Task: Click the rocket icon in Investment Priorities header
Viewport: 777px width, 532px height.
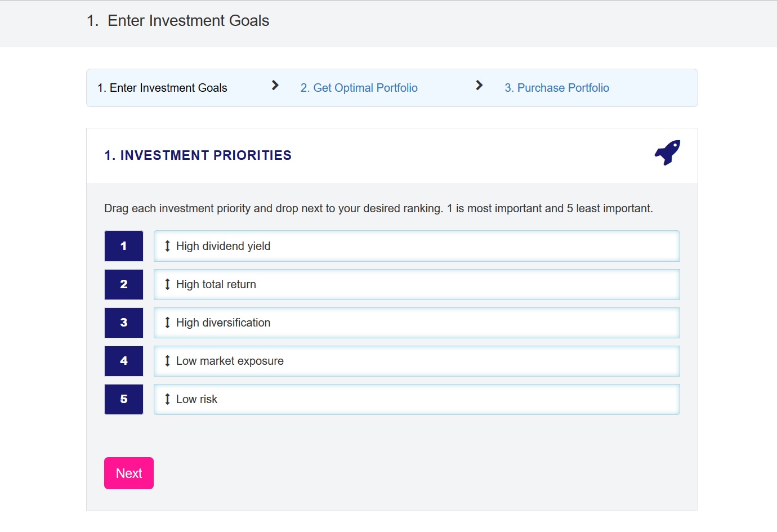Action: pos(667,153)
